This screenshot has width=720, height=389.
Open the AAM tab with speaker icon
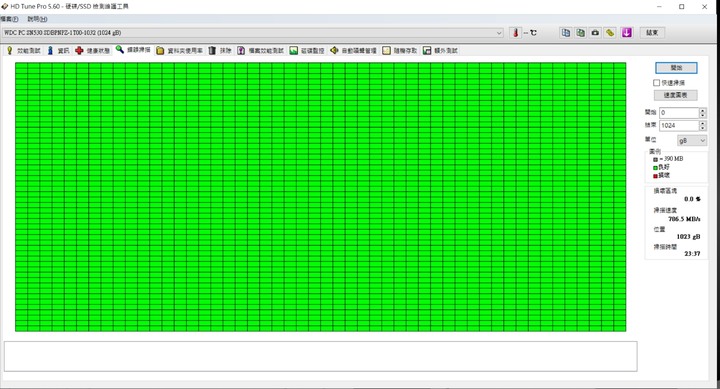pyautogui.click(x=354, y=51)
